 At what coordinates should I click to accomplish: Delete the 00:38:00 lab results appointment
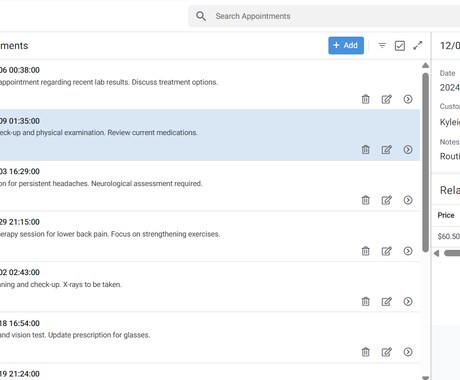[x=366, y=99]
